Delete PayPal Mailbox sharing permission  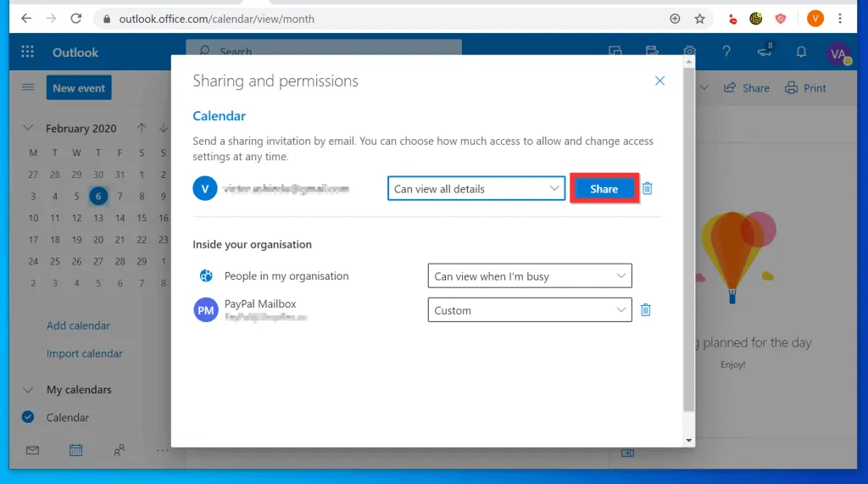coord(645,310)
